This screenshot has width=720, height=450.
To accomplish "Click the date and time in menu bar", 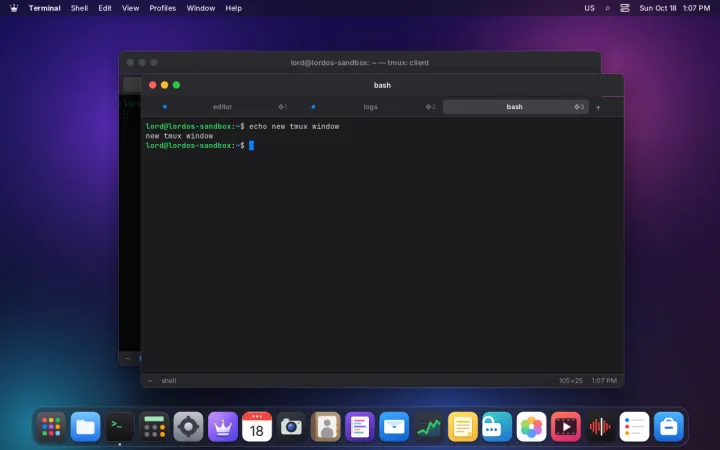I will click(x=675, y=8).
